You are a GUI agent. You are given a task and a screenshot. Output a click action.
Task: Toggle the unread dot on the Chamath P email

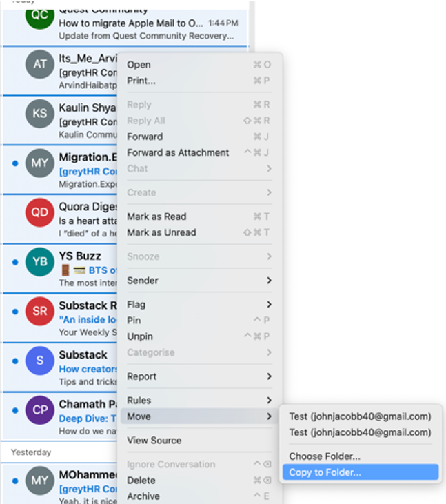pos(15,410)
